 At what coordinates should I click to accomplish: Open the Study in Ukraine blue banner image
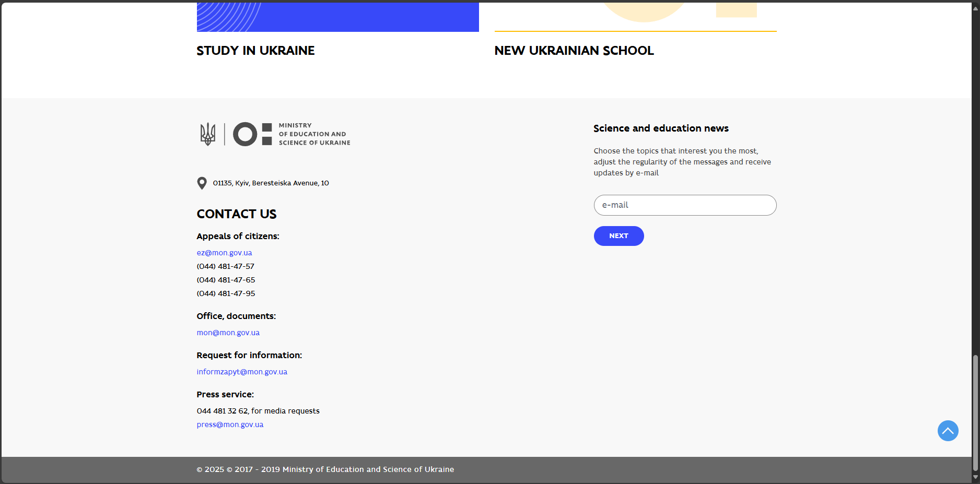337,17
